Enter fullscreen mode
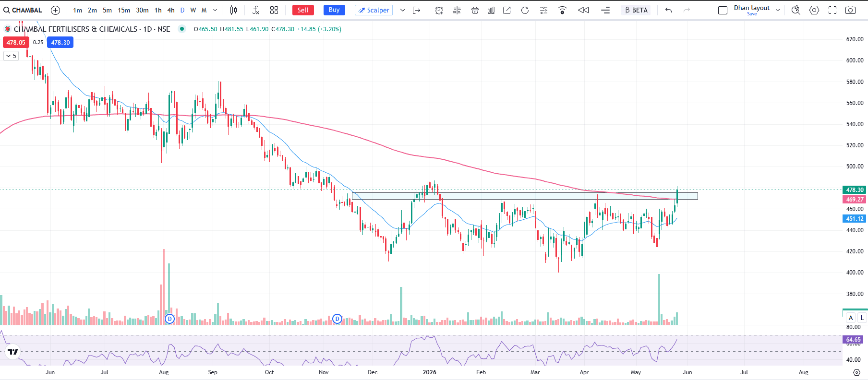This screenshot has width=868, height=380. [x=832, y=10]
